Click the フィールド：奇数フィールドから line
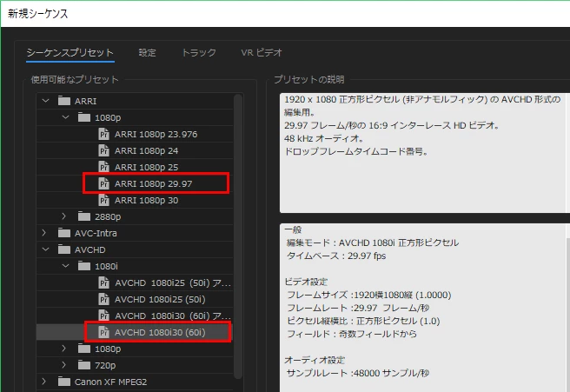 tap(352, 334)
